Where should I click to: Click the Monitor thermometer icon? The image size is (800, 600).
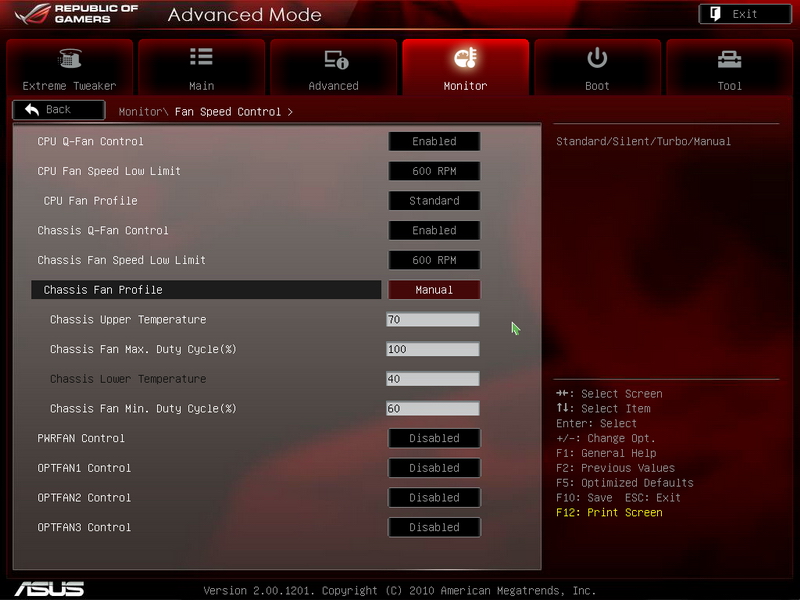pos(465,58)
